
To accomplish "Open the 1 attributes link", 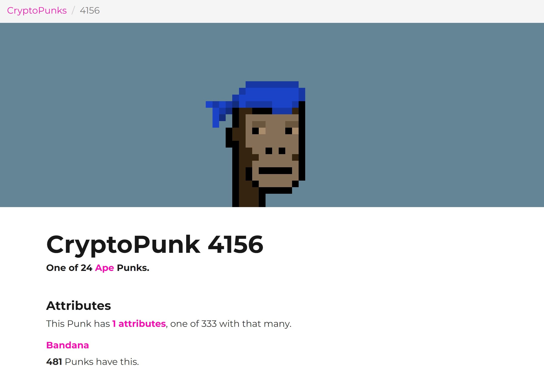I will (x=139, y=323).
